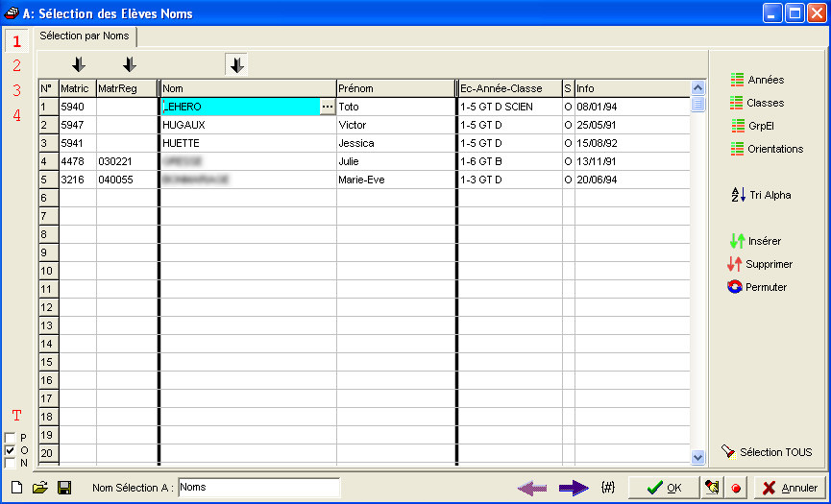This screenshot has height=504, width=831.
Task: Click the floppy disk save icon
Action: [64, 488]
